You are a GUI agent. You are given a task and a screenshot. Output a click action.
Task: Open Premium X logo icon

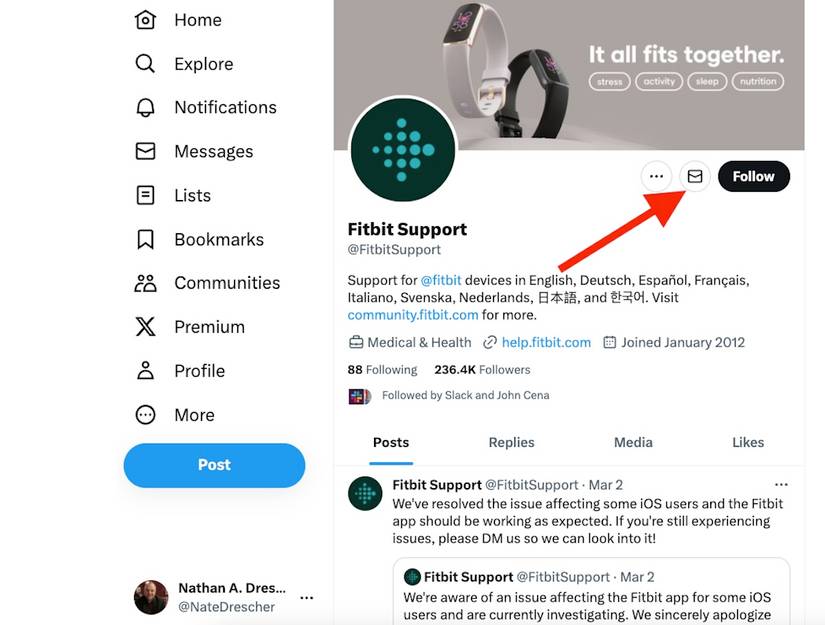[x=145, y=327]
